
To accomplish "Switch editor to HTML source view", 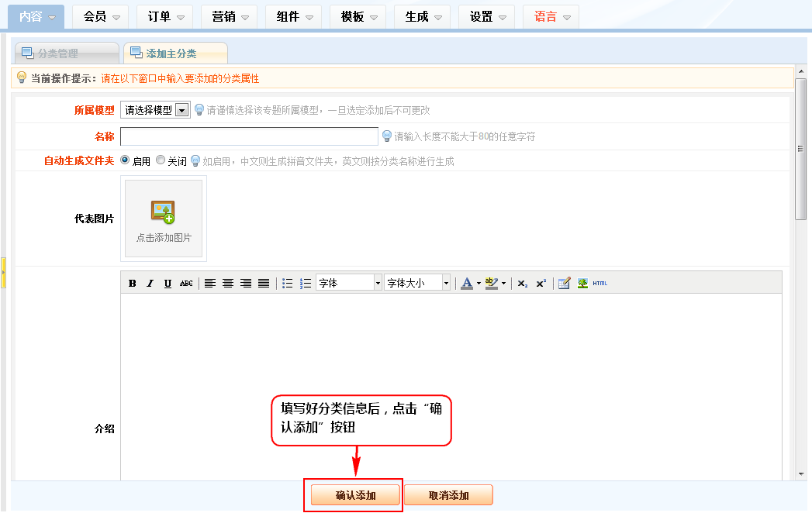I will (x=600, y=284).
